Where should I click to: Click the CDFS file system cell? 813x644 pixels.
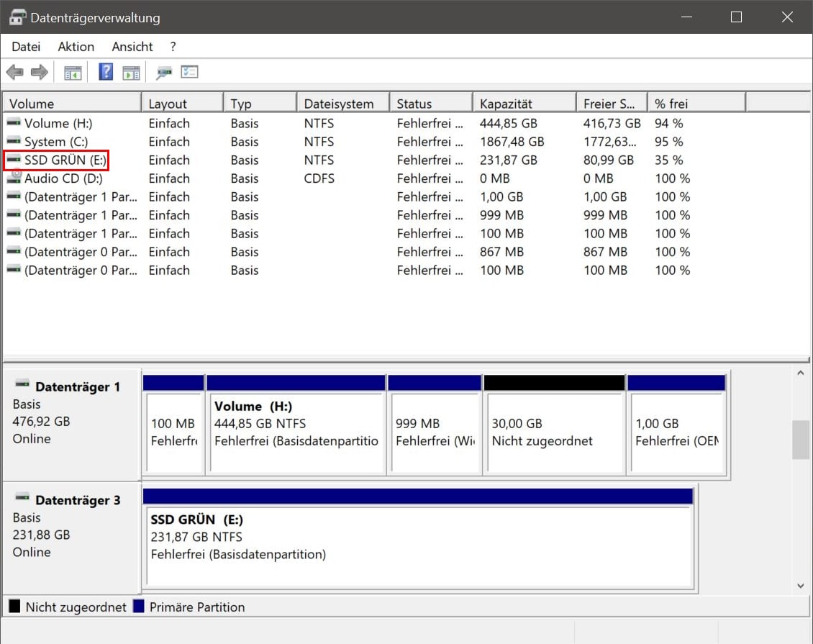tap(319, 178)
